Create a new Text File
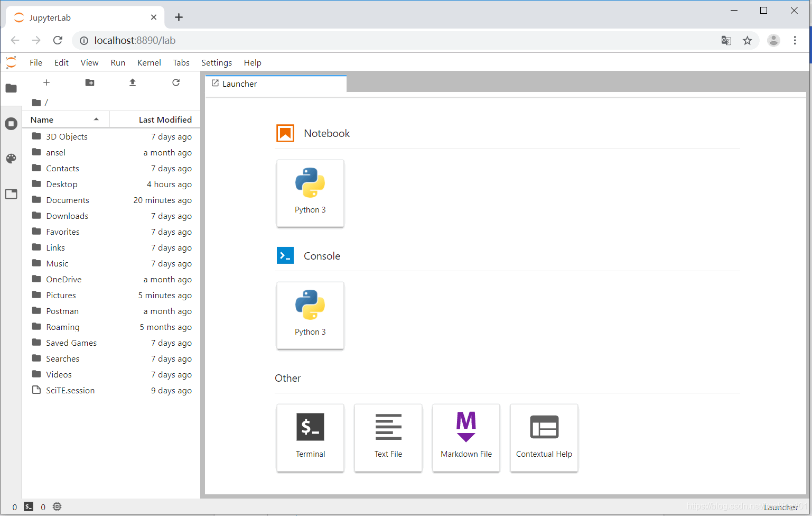This screenshot has width=812, height=516. pos(388,438)
